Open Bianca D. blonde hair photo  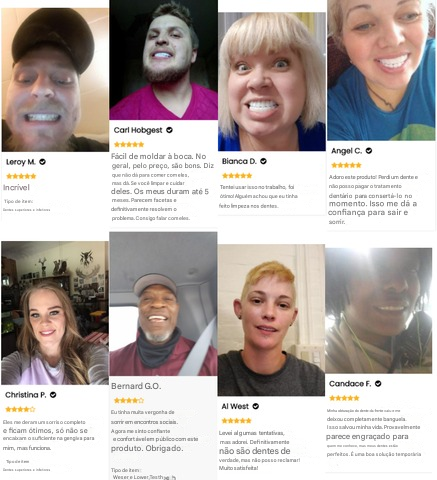click(272, 82)
